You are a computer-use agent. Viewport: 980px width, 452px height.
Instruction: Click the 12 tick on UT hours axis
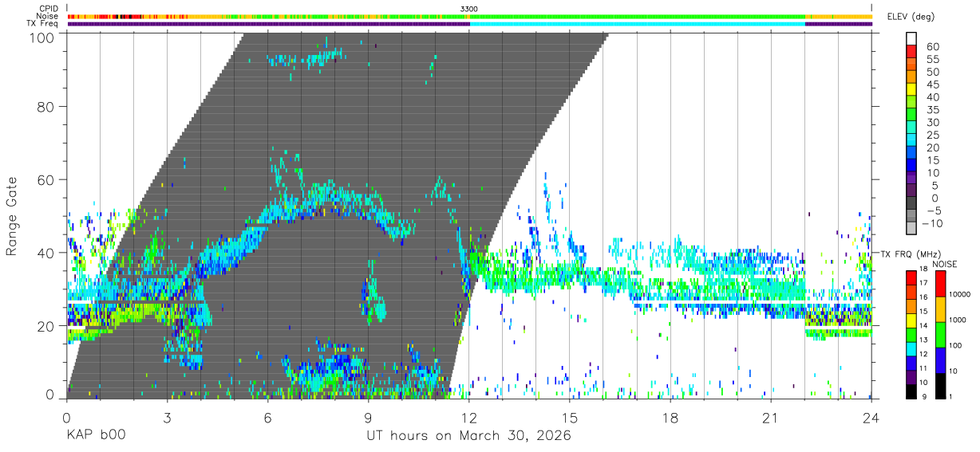pos(469,418)
